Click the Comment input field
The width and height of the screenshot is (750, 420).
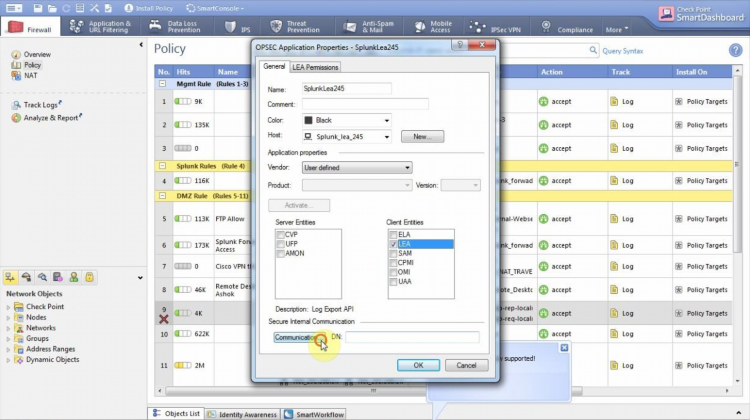365,104
